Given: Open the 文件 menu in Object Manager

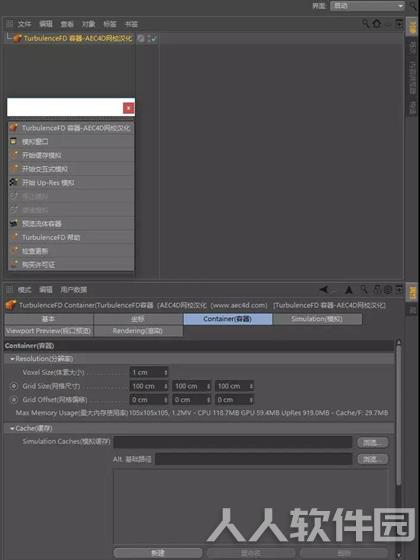Looking at the screenshot, I should point(24,24).
